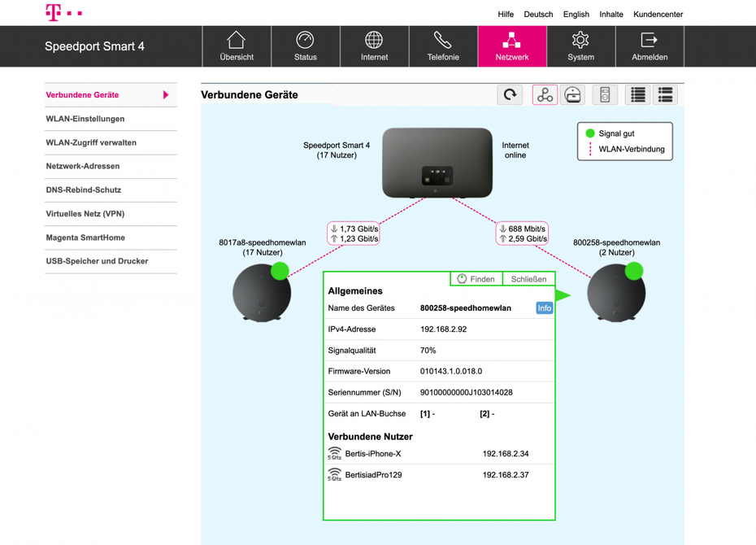The width and height of the screenshot is (756, 545).
Task: Select the grouped list view icon
Action: pos(666,95)
